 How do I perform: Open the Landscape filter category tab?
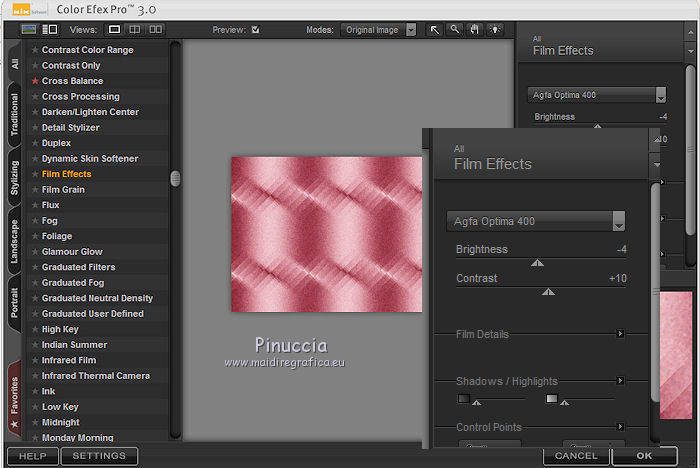click(x=14, y=240)
